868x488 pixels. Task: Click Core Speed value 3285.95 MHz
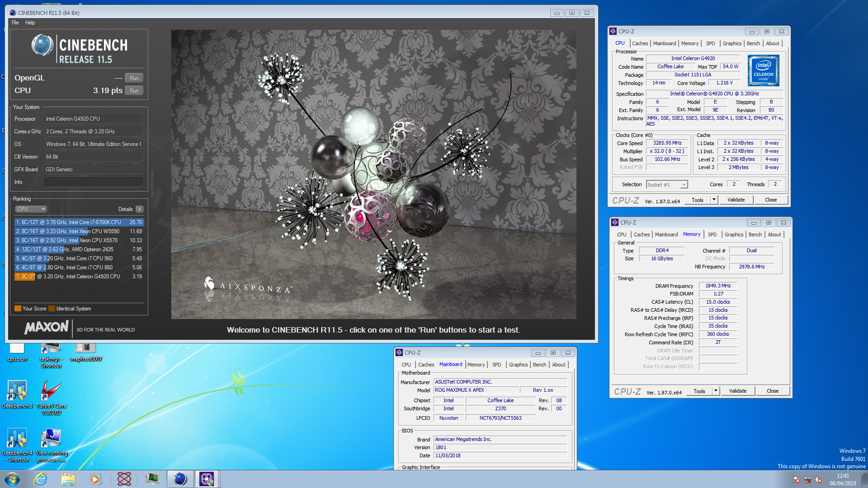coord(667,143)
